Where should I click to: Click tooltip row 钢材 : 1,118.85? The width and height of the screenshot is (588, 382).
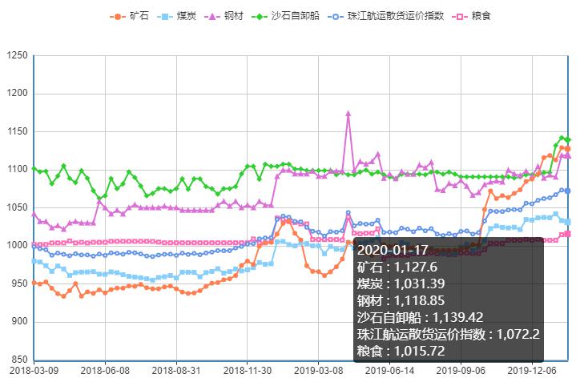[401, 300]
